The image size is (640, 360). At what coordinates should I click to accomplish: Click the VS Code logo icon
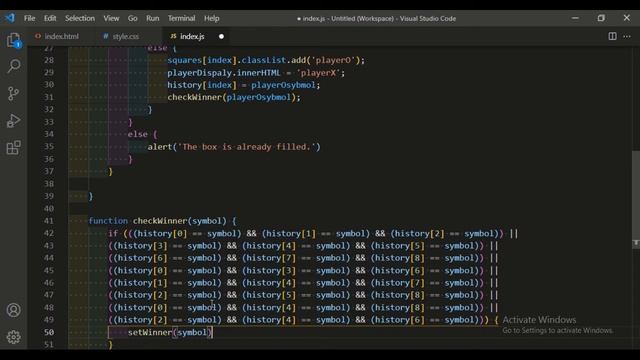click(10, 18)
